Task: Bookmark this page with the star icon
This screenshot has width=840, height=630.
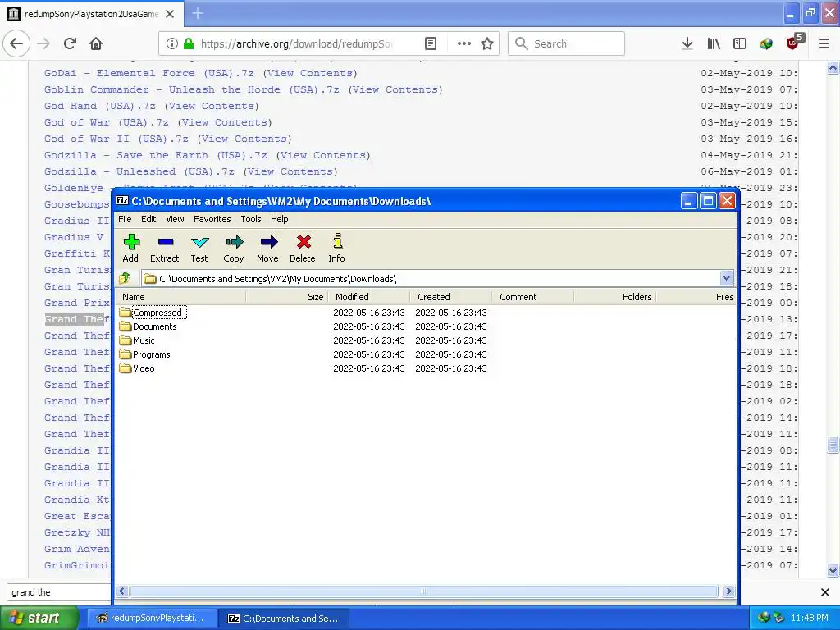Action: (487, 43)
